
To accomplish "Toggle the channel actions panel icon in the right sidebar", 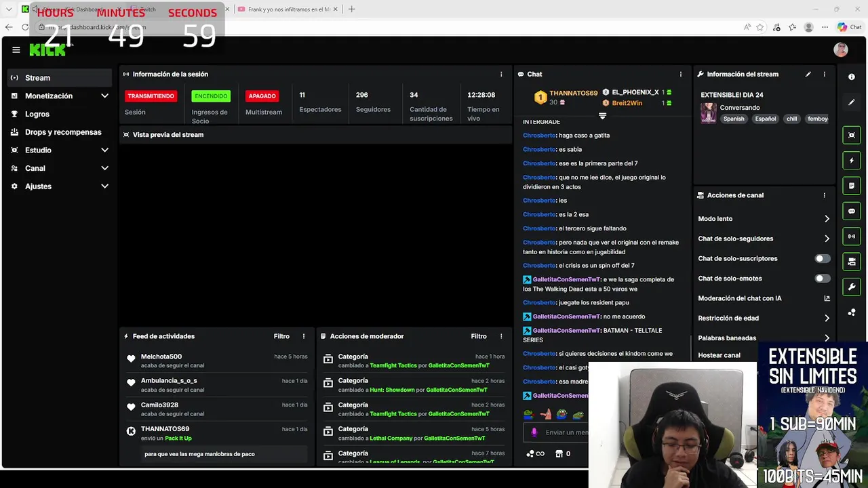I will (852, 262).
